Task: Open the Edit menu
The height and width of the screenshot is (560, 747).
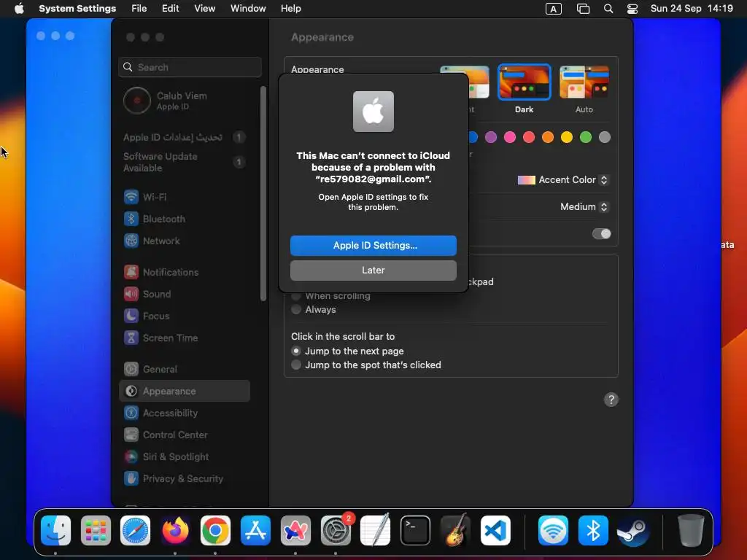Action: pos(171,9)
